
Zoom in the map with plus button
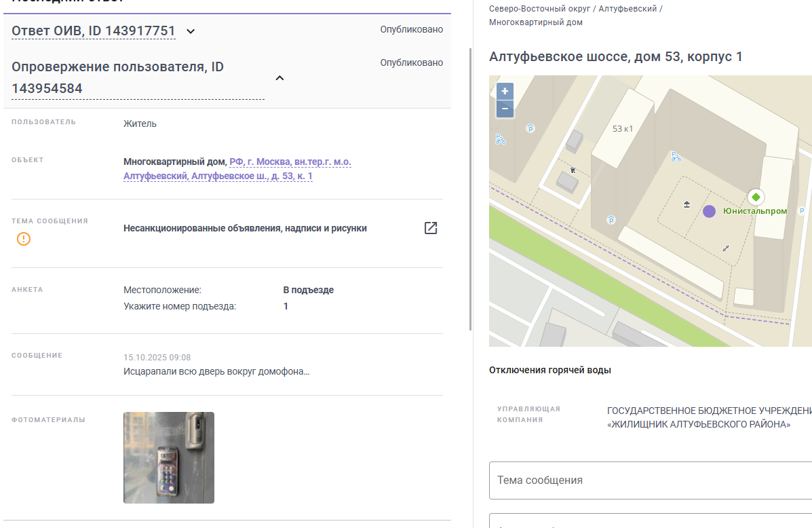pyautogui.click(x=505, y=91)
